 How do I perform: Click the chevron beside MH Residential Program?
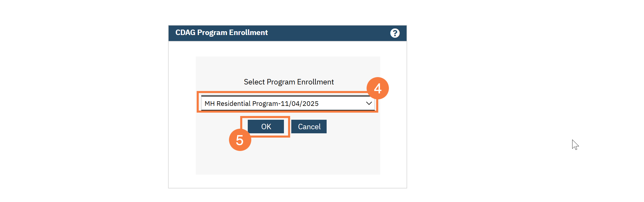point(369,103)
